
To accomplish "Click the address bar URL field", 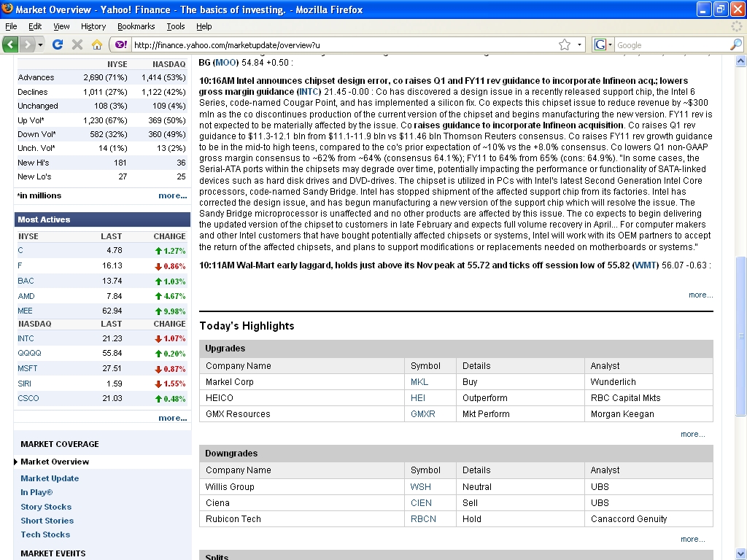I will click(343, 44).
